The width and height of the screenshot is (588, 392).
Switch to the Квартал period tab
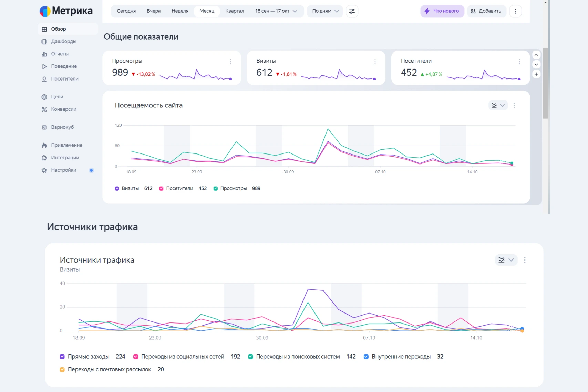(x=234, y=11)
